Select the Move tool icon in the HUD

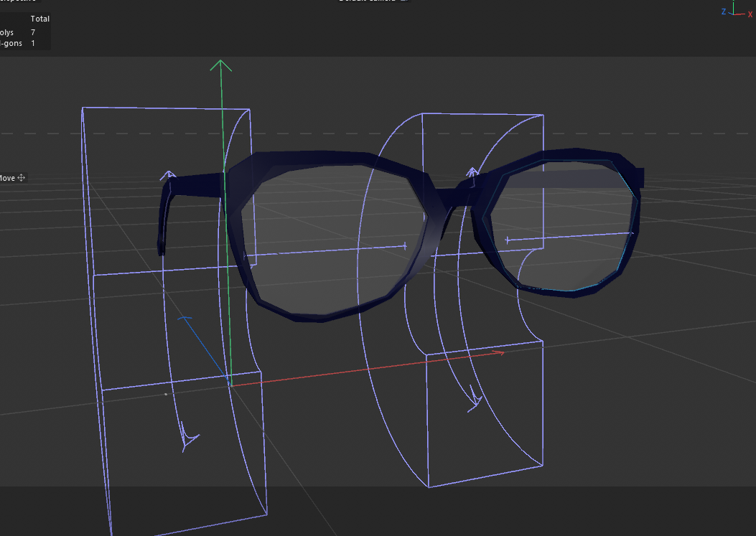[x=21, y=177]
